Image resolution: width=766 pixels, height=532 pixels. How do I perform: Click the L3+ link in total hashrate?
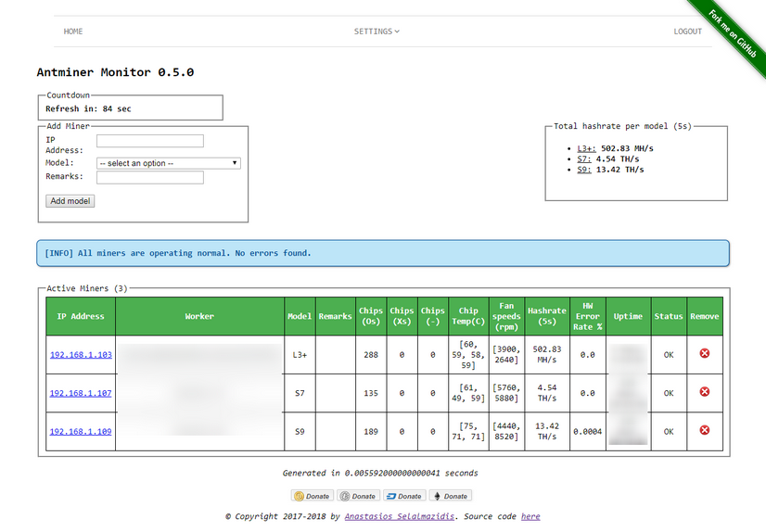point(586,148)
